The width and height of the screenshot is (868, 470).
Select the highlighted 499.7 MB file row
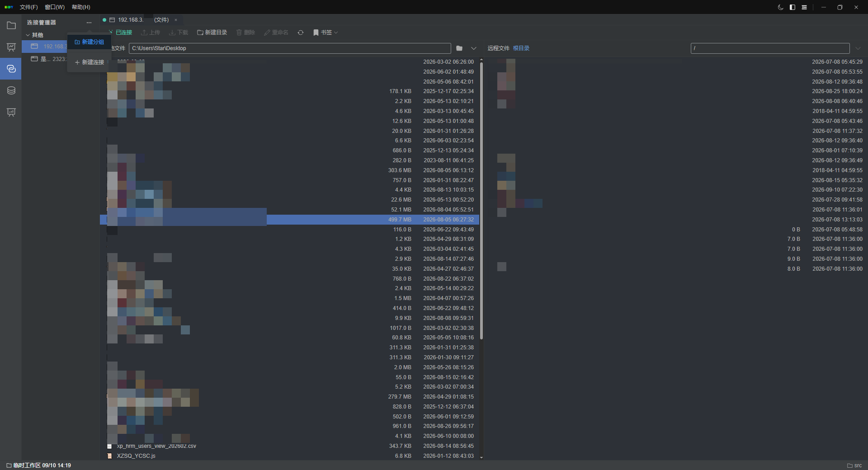pos(289,220)
